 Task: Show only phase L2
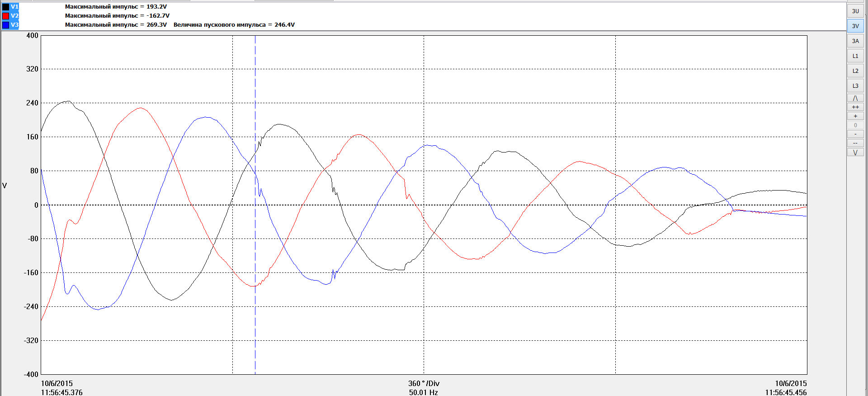click(855, 71)
